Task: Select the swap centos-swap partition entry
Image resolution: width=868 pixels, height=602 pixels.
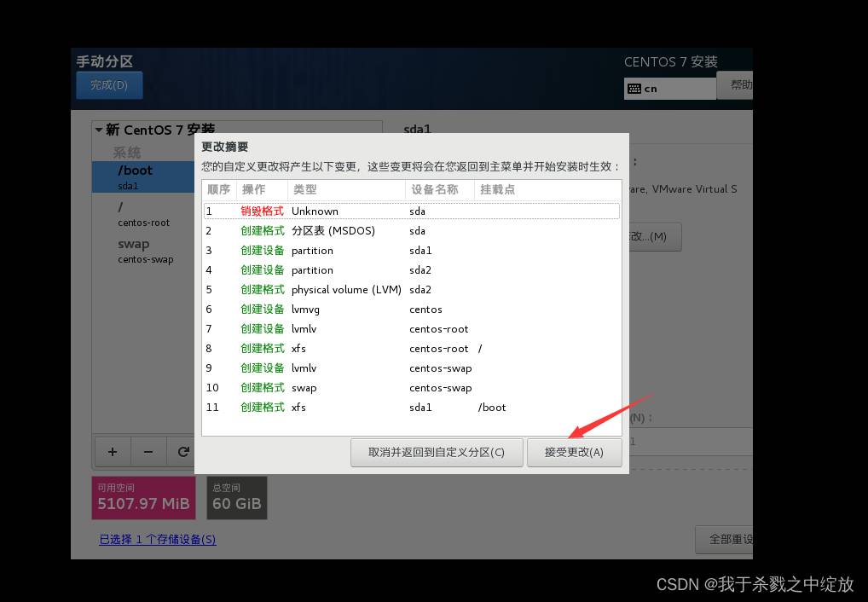Action: [x=142, y=251]
